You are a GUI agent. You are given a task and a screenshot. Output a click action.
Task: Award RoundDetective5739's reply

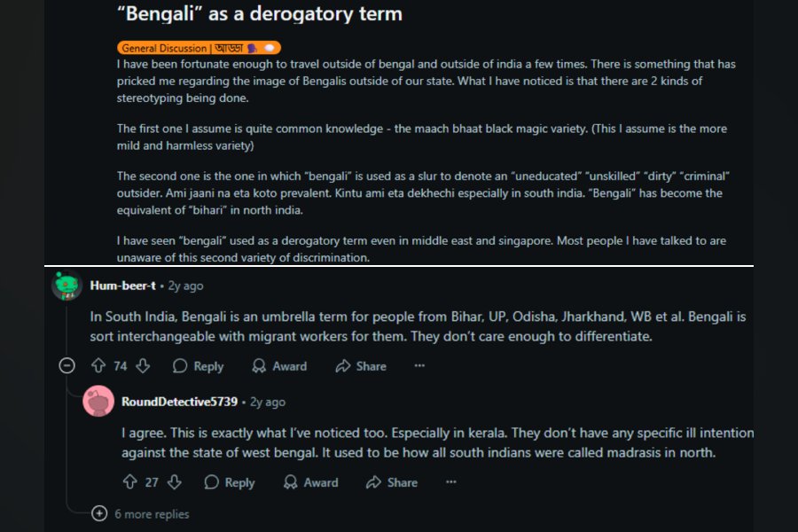311,482
